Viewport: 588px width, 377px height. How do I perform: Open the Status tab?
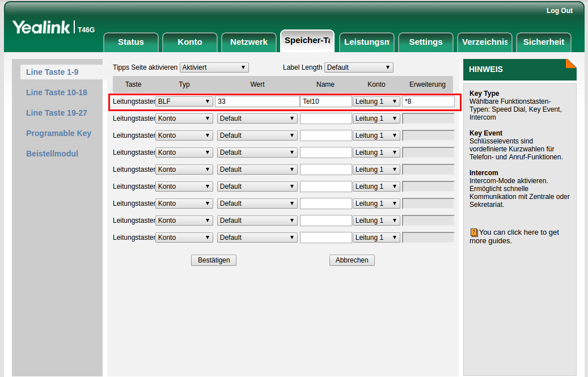[131, 42]
